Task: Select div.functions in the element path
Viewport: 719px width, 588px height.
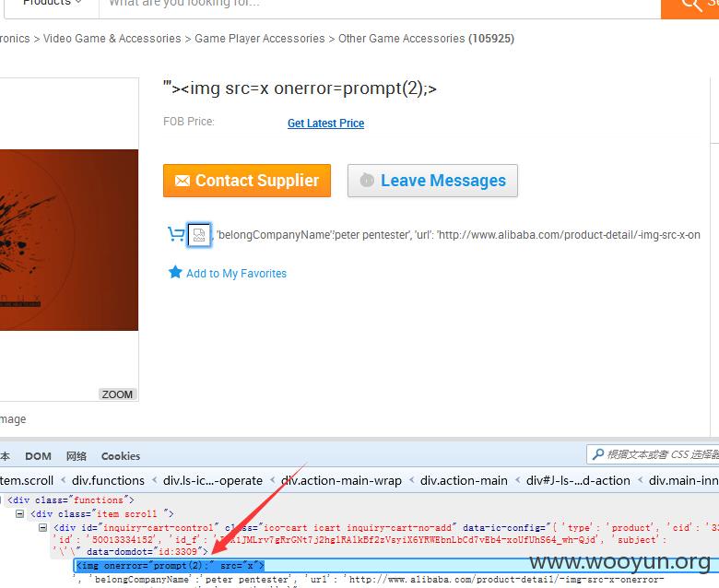Action: click(108, 480)
